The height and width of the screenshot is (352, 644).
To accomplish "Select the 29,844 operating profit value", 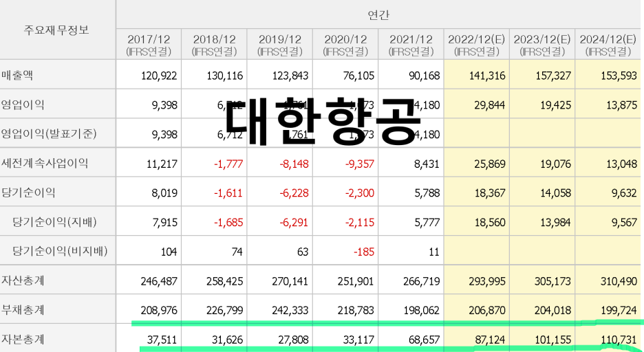I will pos(490,105).
